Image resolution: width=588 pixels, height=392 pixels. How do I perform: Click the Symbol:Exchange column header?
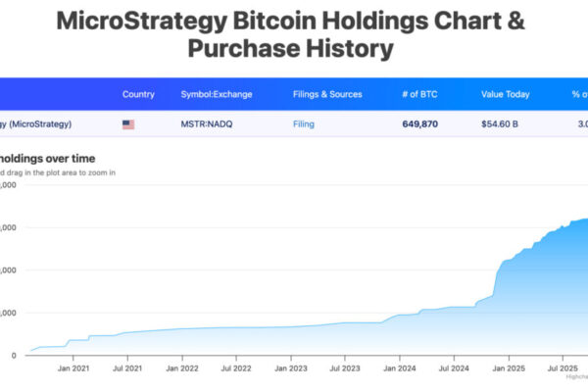click(217, 94)
